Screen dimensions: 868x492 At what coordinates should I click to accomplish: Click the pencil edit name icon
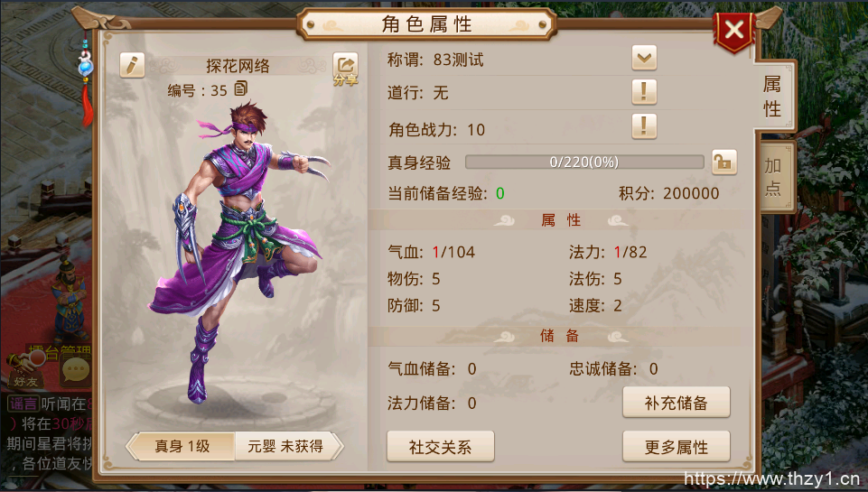click(x=132, y=65)
